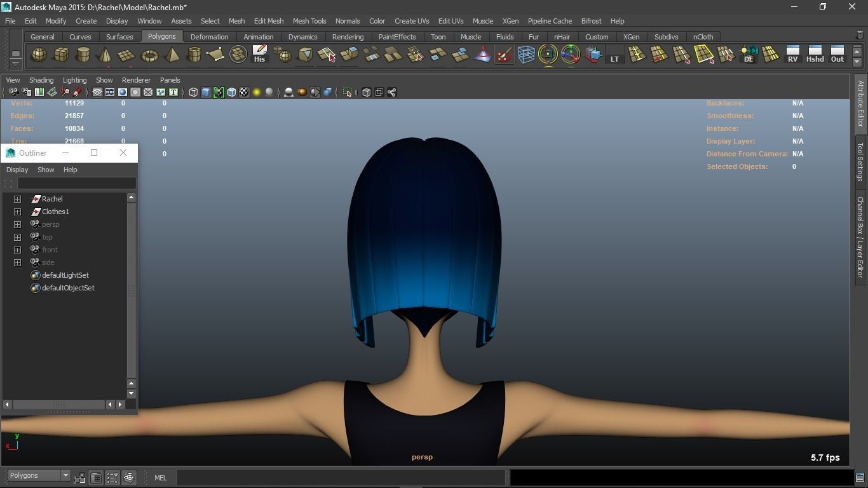Toggle shadows sphere icon in panel toolbar
This screenshot has height=488, width=868.
(x=269, y=92)
